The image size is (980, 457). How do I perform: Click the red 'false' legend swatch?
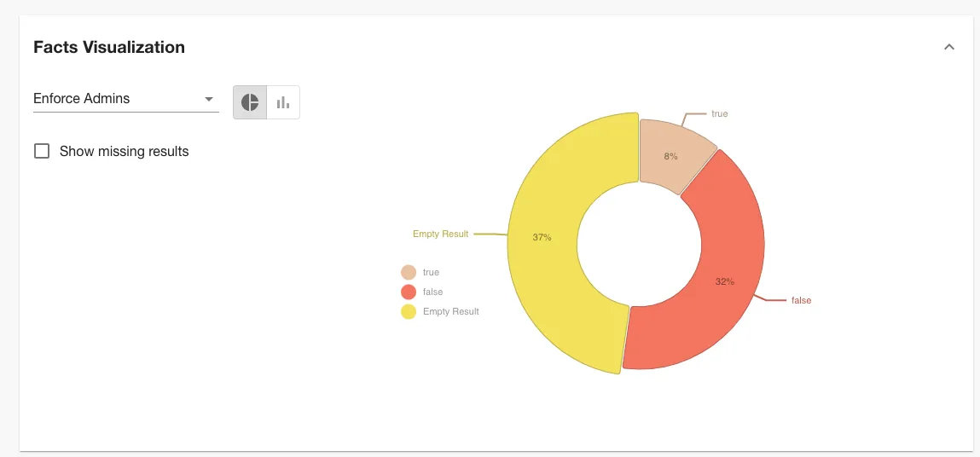click(409, 292)
